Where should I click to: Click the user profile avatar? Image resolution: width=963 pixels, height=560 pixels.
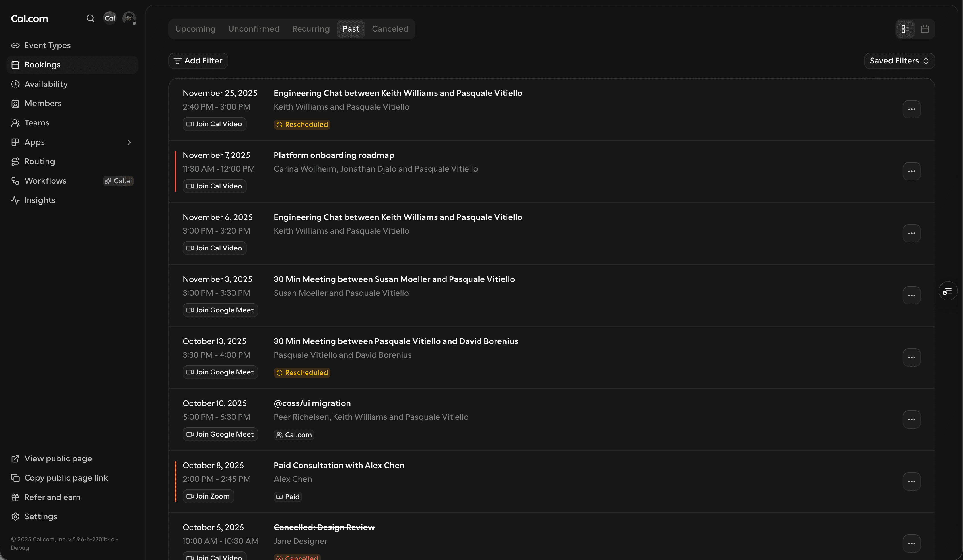(x=129, y=18)
